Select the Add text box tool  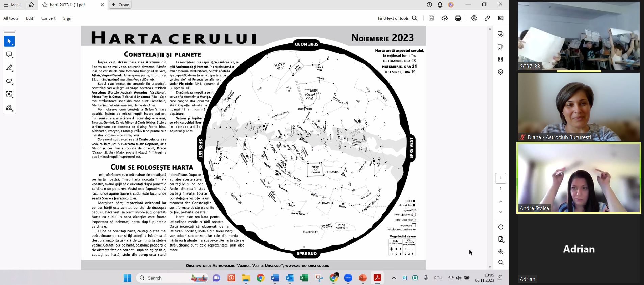click(x=9, y=95)
